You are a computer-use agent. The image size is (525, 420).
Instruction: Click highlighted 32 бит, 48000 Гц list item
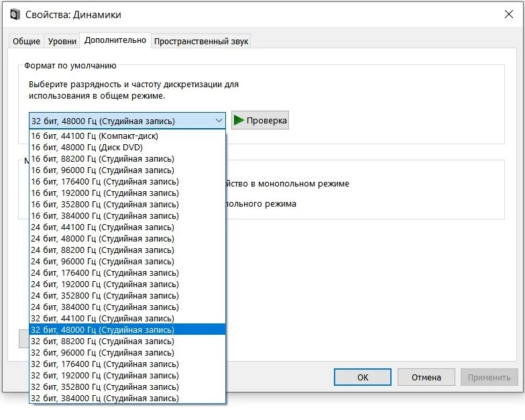point(127,329)
